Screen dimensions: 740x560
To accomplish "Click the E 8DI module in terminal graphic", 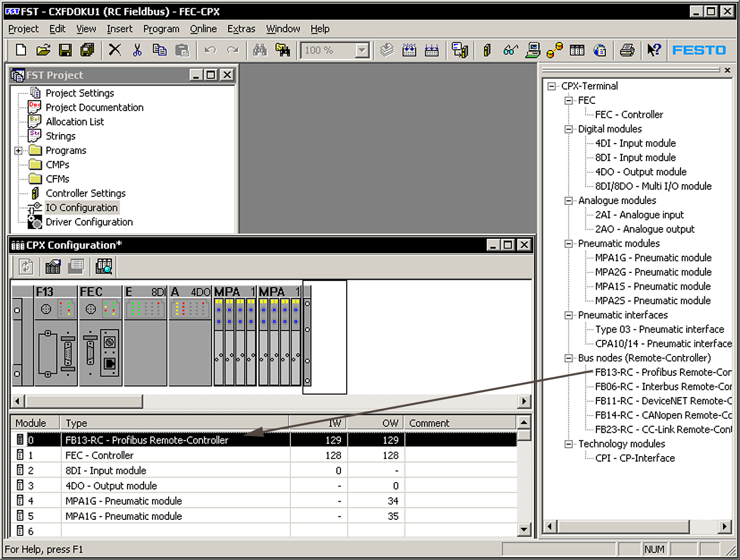I will tap(145, 336).
